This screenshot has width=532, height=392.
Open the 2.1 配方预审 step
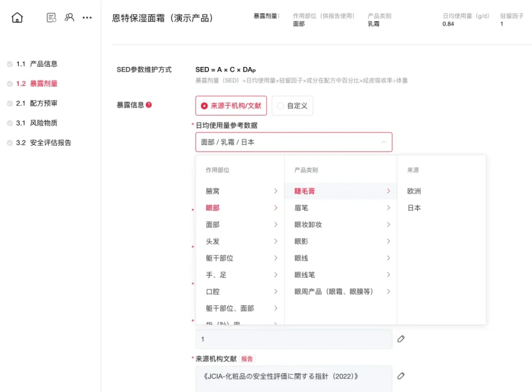point(43,103)
